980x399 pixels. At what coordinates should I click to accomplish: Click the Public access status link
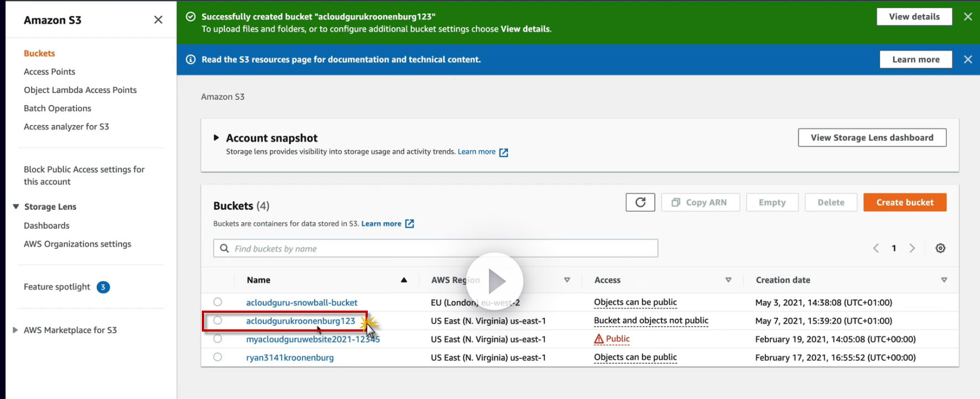point(618,339)
